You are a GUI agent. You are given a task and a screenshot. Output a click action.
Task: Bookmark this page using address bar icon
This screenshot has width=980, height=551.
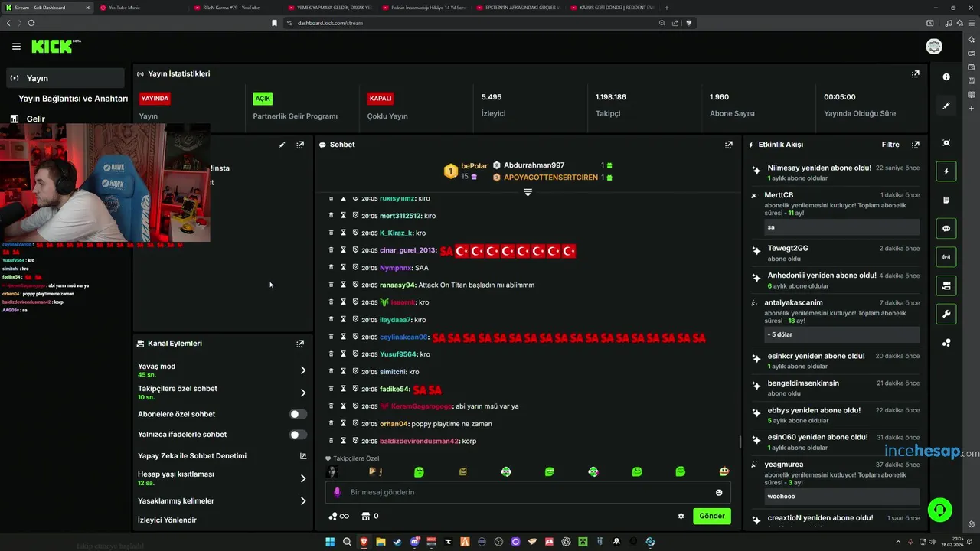pyautogui.click(x=274, y=23)
